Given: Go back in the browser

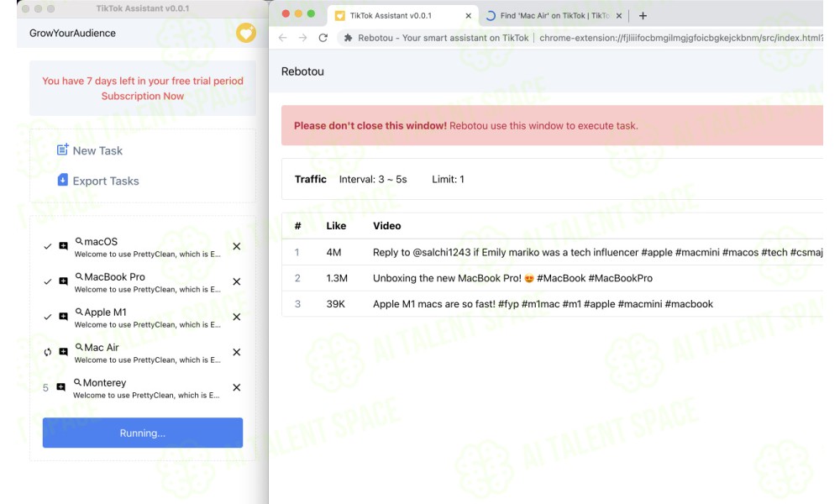Looking at the screenshot, I should coord(283,38).
